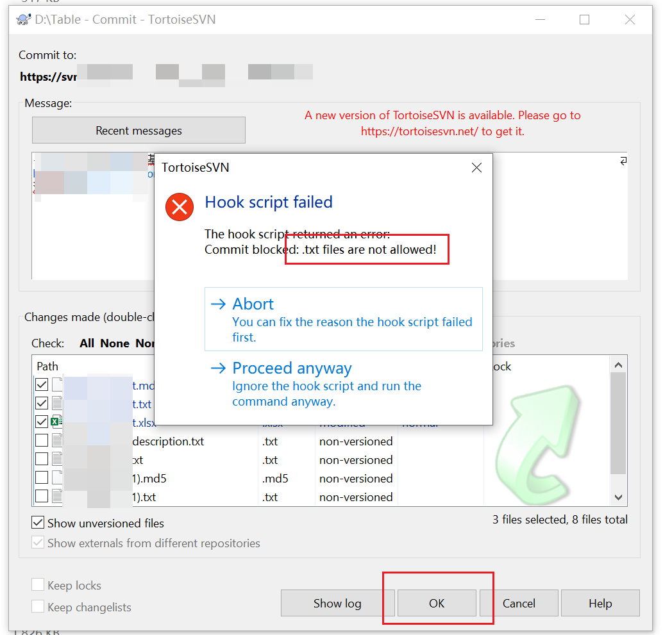Choose Proceed anyway to ignore the hook
This screenshot has width=672, height=635.
[x=292, y=368]
